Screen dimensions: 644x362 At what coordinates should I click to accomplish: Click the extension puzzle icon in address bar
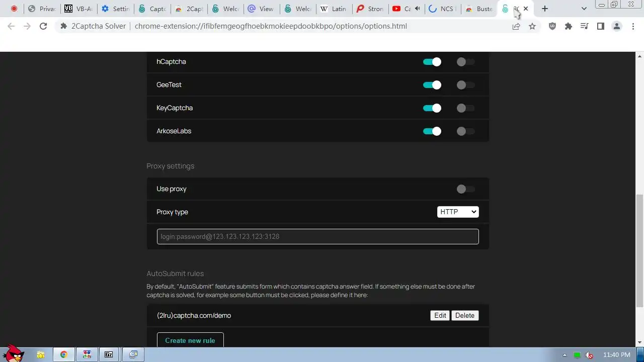coord(64,26)
